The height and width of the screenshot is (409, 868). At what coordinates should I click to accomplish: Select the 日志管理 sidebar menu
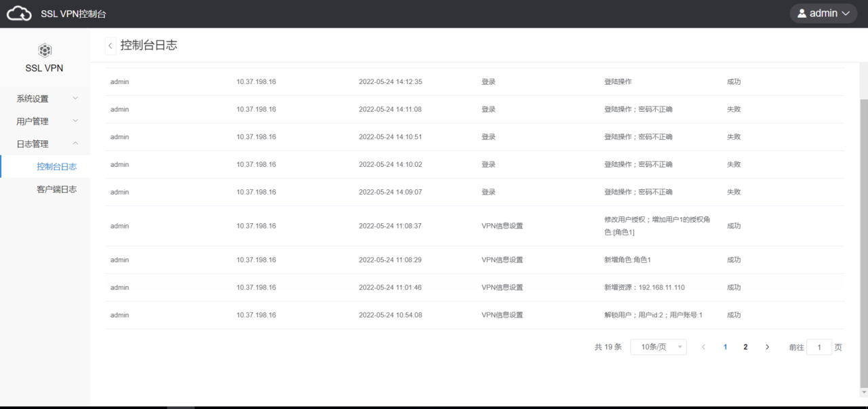click(x=45, y=144)
